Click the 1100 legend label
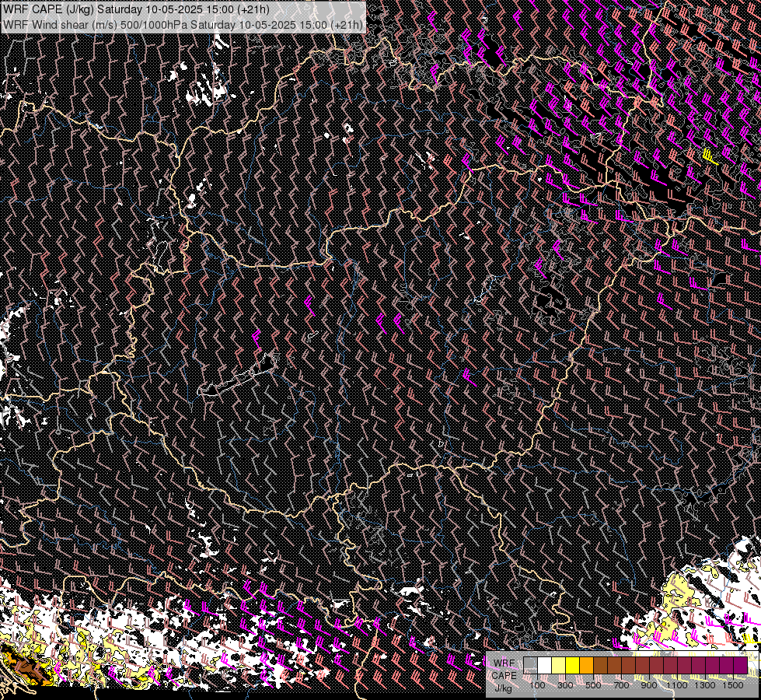The image size is (761, 700). (677, 685)
